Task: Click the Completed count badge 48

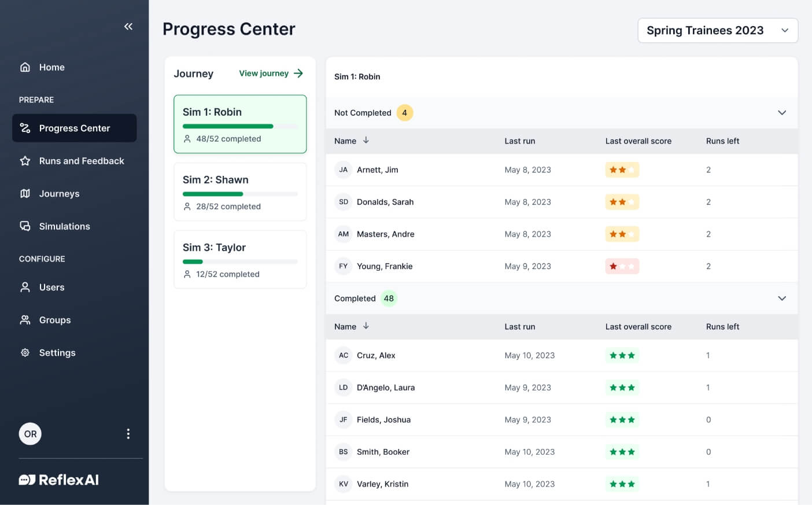Action: pos(389,298)
